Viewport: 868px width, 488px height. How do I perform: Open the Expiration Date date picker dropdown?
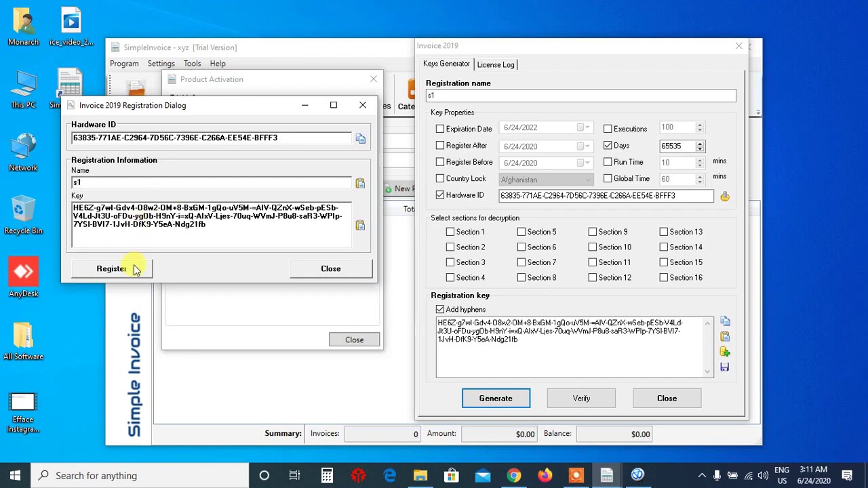[x=584, y=128]
